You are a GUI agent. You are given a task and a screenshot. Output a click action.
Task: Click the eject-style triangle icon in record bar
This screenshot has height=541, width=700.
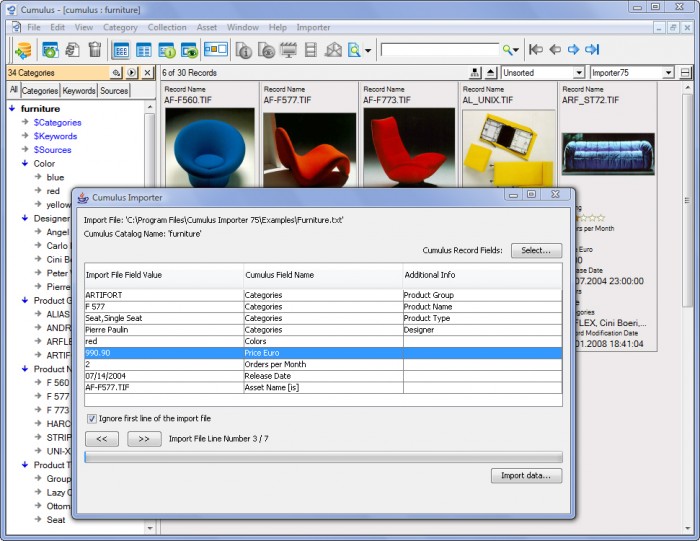click(491, 73)
